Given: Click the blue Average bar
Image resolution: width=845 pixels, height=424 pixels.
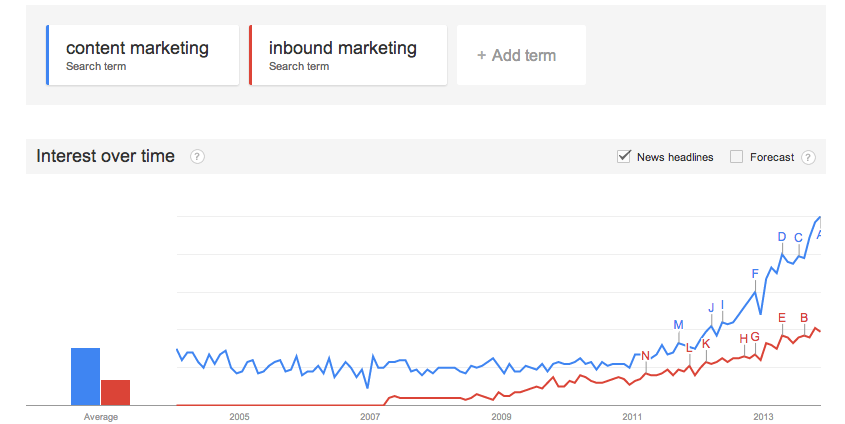Looking at the screenshot, I should click(85, 375).
